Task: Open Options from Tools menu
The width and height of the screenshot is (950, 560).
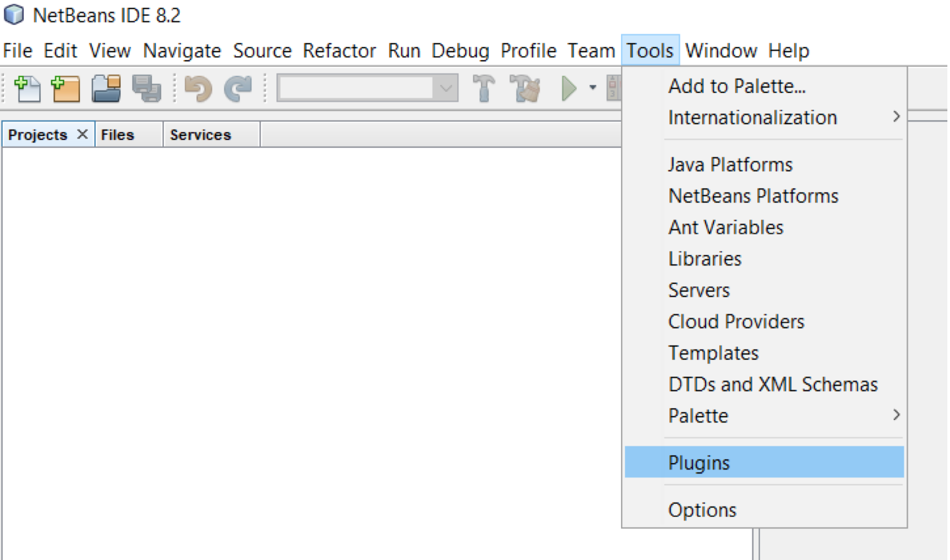Action: click(x=764, y=510)
